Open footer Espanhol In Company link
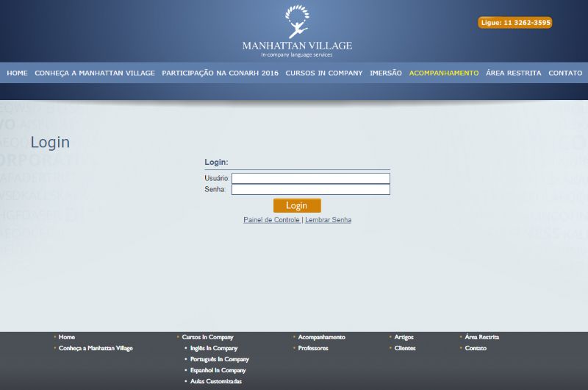This screenshot has width=588, height=390. pos(218,370)
